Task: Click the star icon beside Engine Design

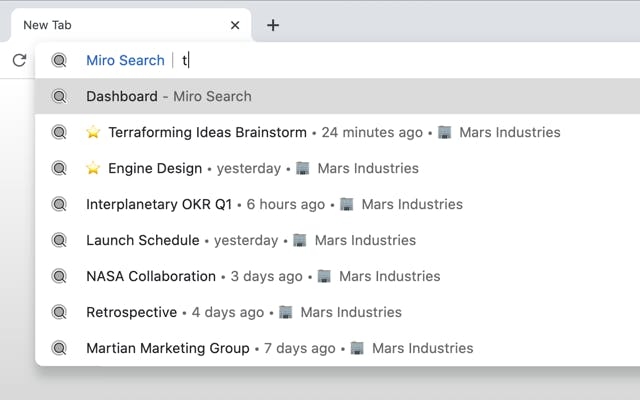Action: point(93,168)
